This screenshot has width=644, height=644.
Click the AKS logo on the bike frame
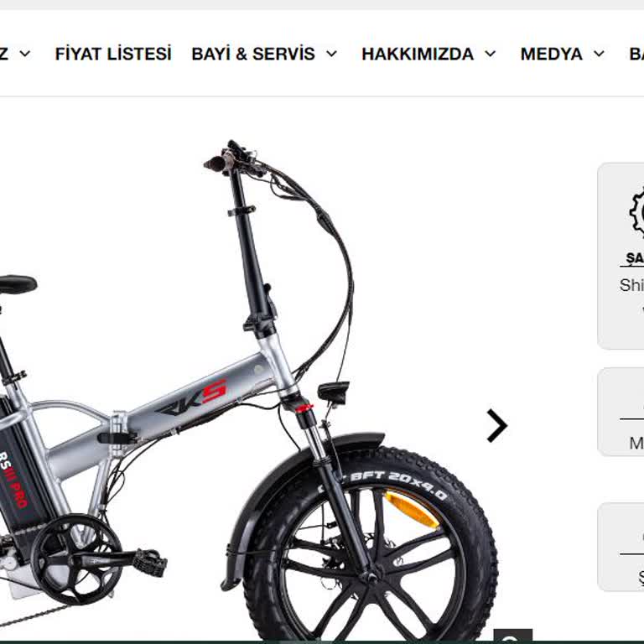coord(192,397)
